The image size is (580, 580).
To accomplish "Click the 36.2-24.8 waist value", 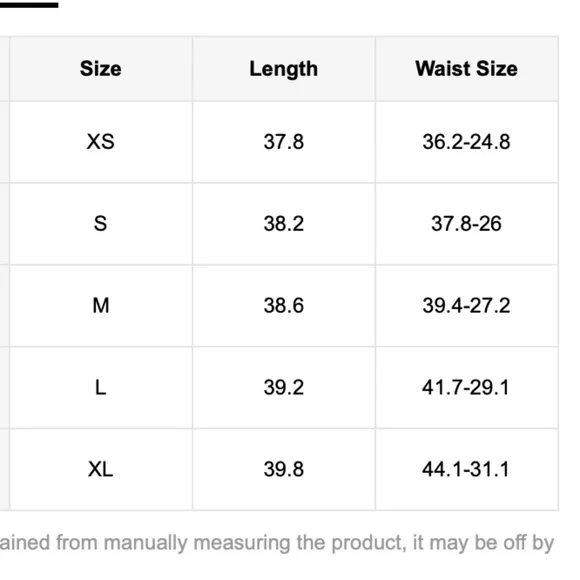I will 466,142.
